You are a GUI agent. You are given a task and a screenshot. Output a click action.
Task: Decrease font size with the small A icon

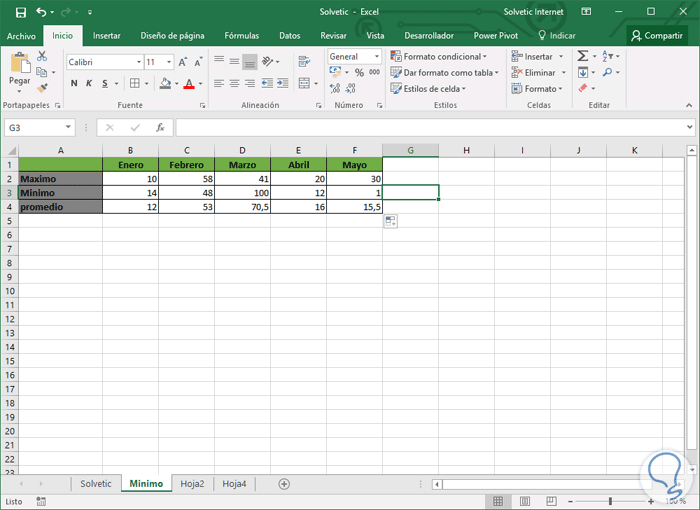pyautogui.click(x=198, y=62)
